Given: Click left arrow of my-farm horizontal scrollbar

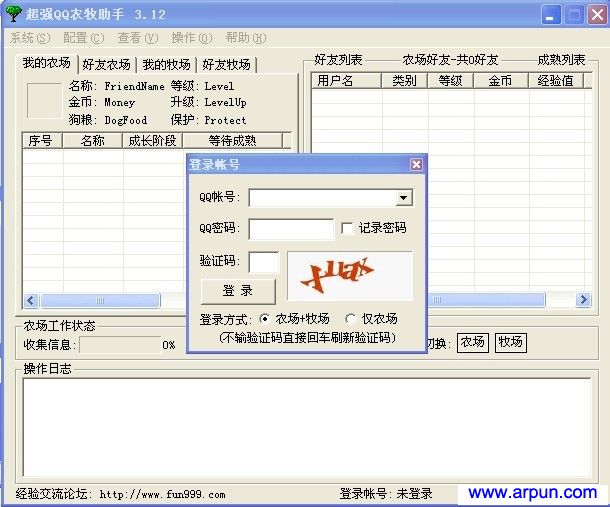Looking at the screenshot, I should click(31, 300).
